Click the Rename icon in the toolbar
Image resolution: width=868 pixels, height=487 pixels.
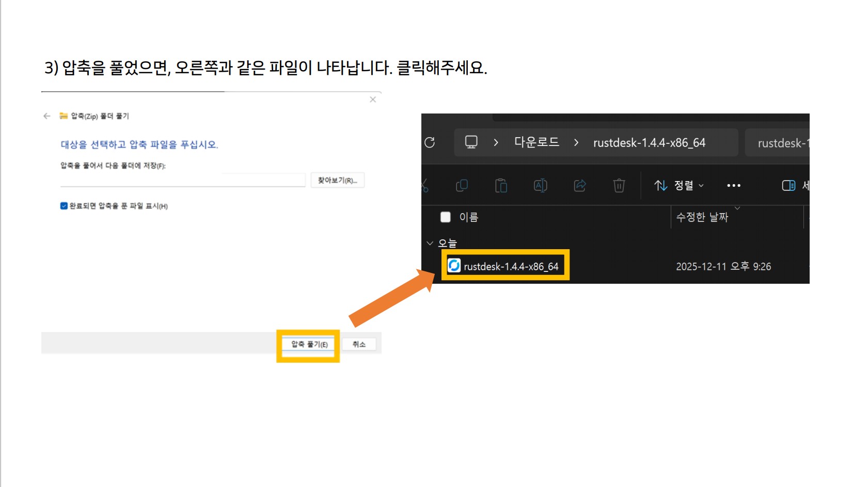click(540, 186)
